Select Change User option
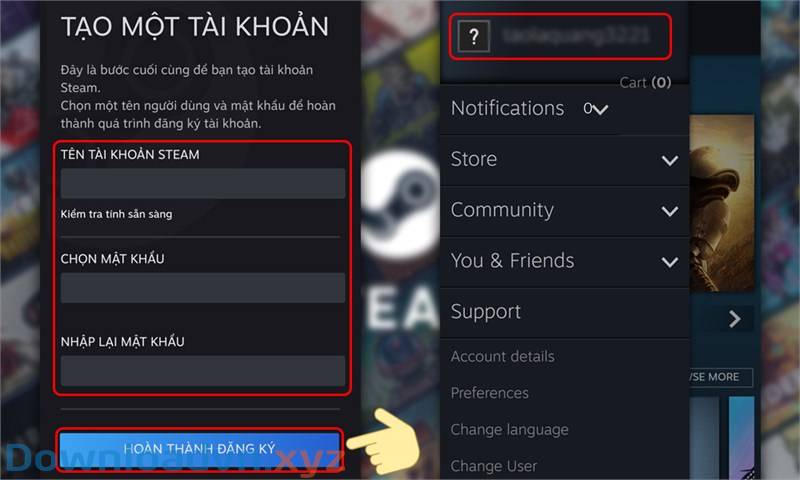The height and width of the screenshot is (480, 800). tap(494, 466)
